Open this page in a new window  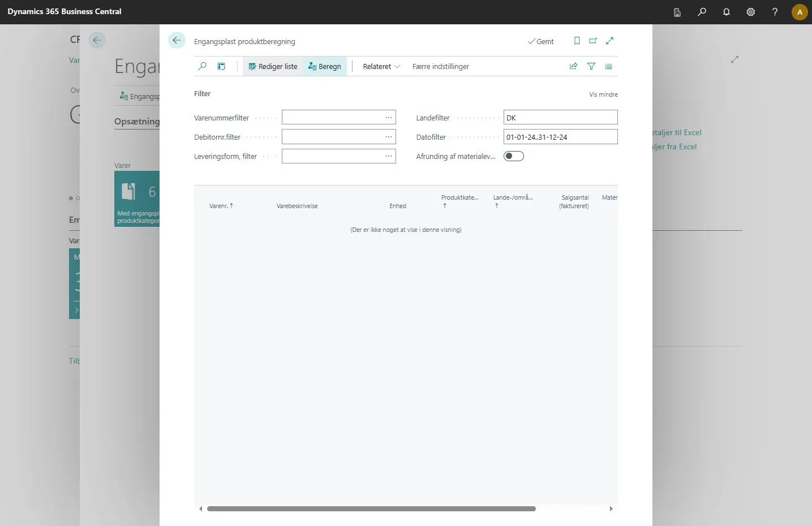coord(593,41)
